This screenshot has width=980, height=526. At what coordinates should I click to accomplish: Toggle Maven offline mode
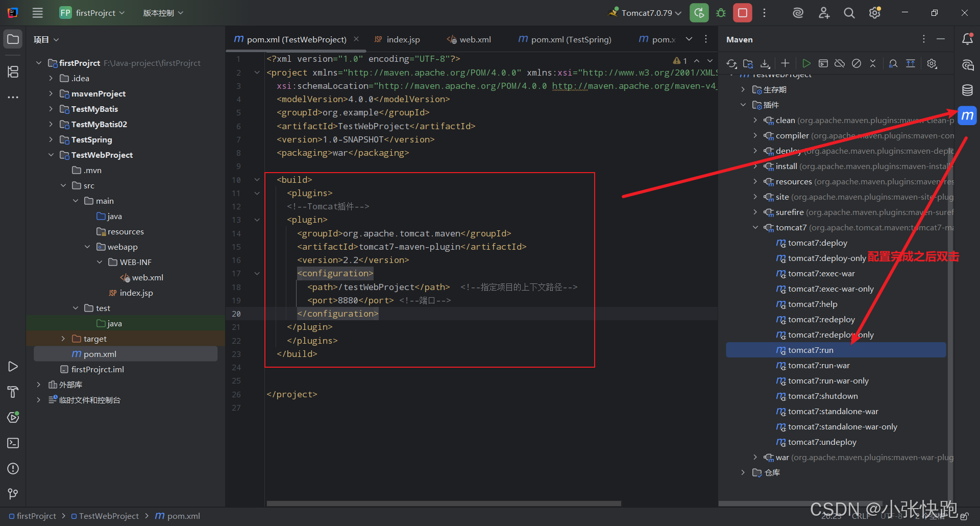point(840,63)
